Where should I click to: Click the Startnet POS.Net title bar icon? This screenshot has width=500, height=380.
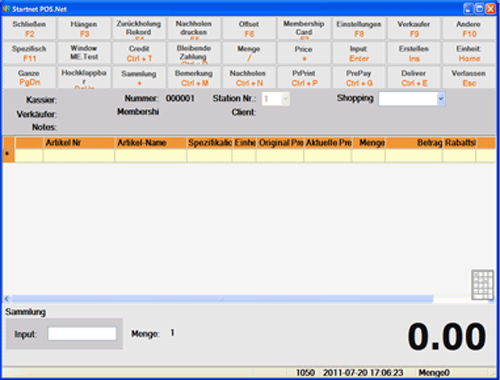(x=6, y=9)
